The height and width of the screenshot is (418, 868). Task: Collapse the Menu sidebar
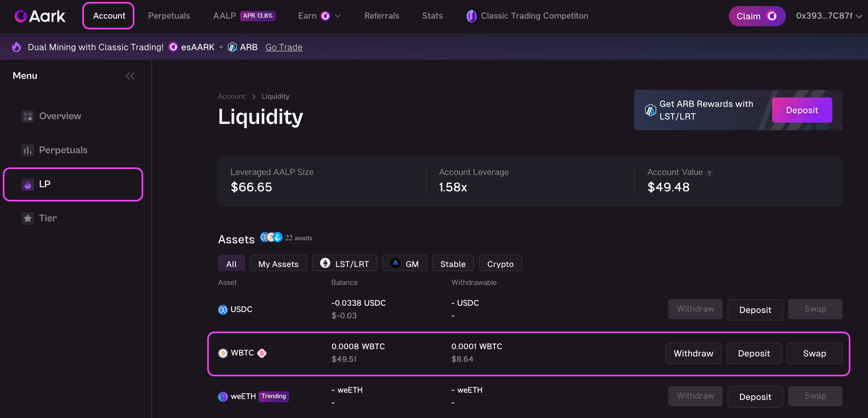(x=130, y=76)
